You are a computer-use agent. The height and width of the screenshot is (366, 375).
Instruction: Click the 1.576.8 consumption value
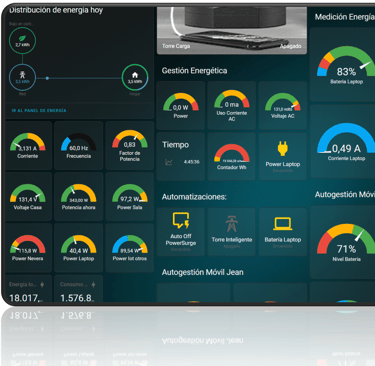pyautogui.click(x=77, y=298)
